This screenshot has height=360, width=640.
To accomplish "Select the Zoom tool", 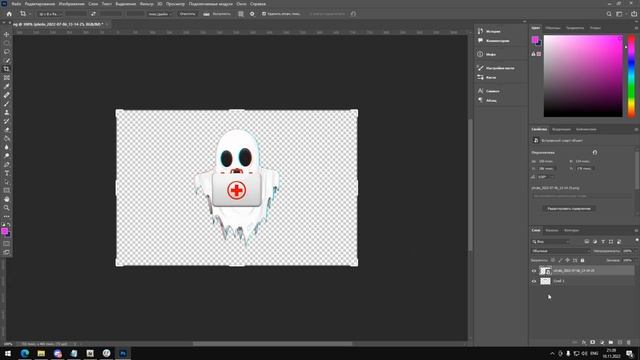I will (7, 208).
